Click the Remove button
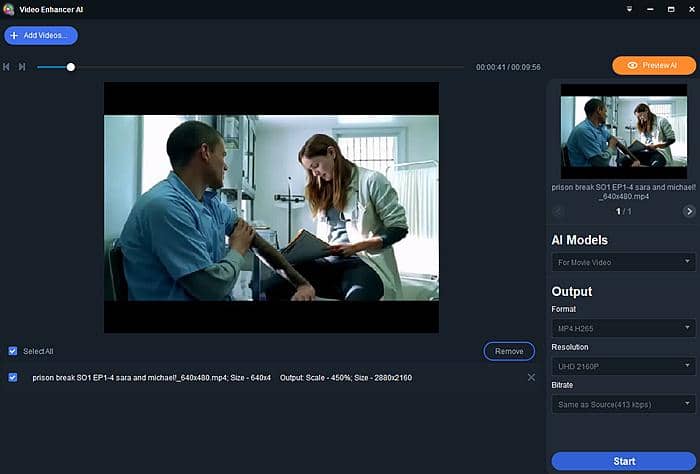 click(509, 351)
